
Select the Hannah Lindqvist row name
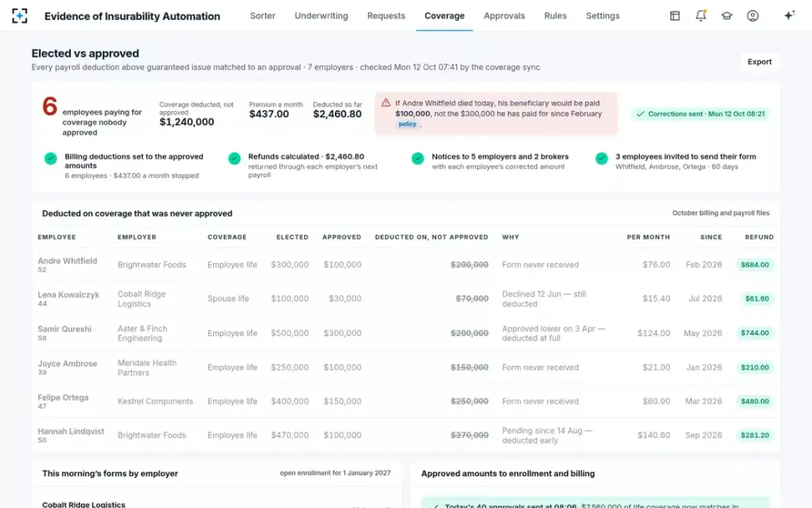[71, 431]
